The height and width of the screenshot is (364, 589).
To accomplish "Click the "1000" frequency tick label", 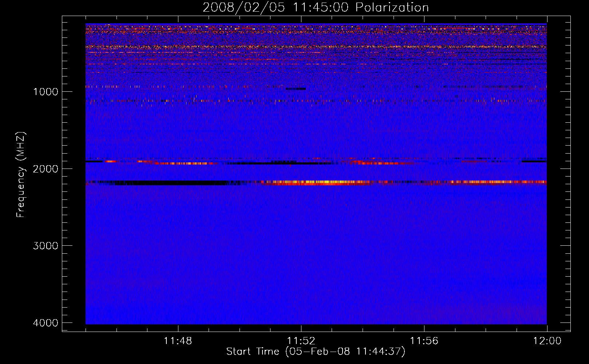I will [46, 91].
